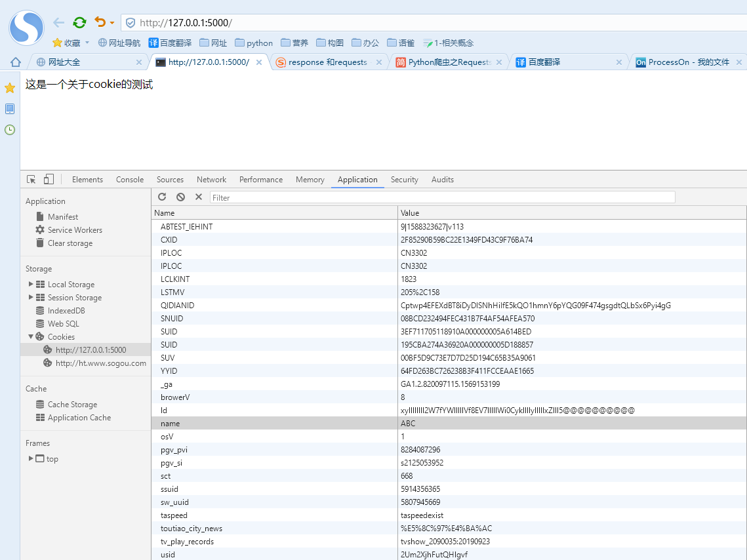Open the undo arrow dropdown
Viewport: 747px width, 560px height.
112,23
